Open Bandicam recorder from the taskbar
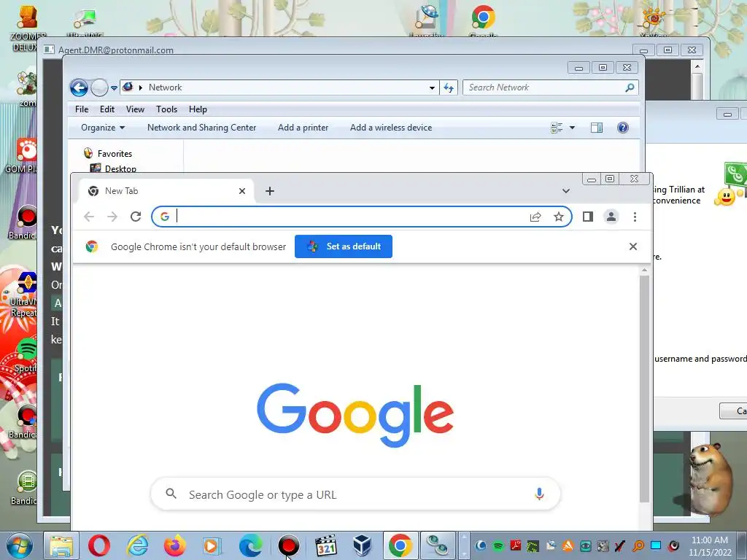The height and width of the screenshot is (560, 747). point(288,545)
